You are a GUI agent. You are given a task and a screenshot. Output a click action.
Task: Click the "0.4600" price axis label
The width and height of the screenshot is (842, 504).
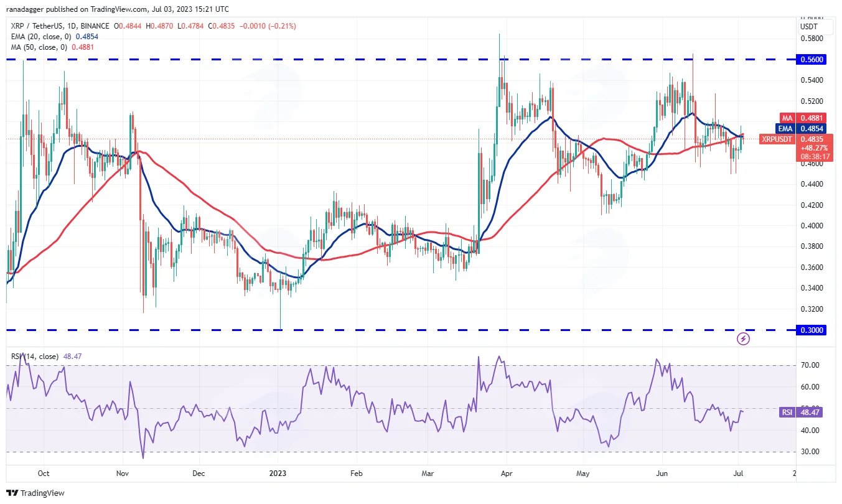click(x=811, y=164)
